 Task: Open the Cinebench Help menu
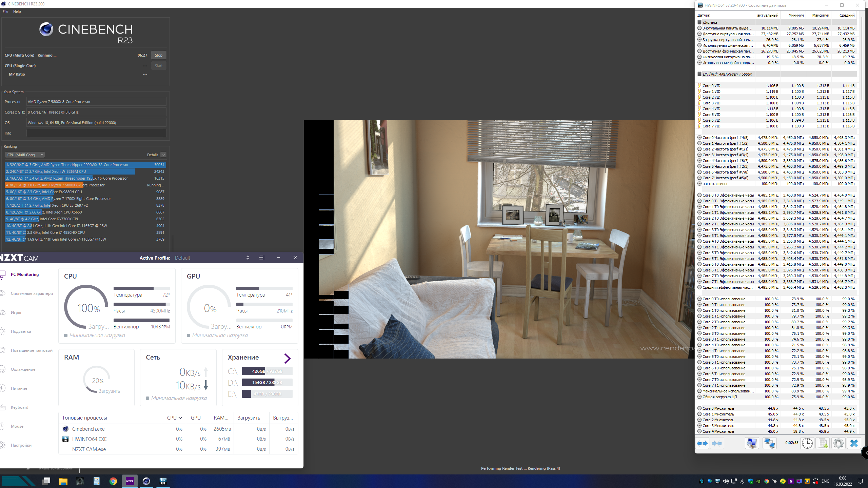tap(17, 12)
